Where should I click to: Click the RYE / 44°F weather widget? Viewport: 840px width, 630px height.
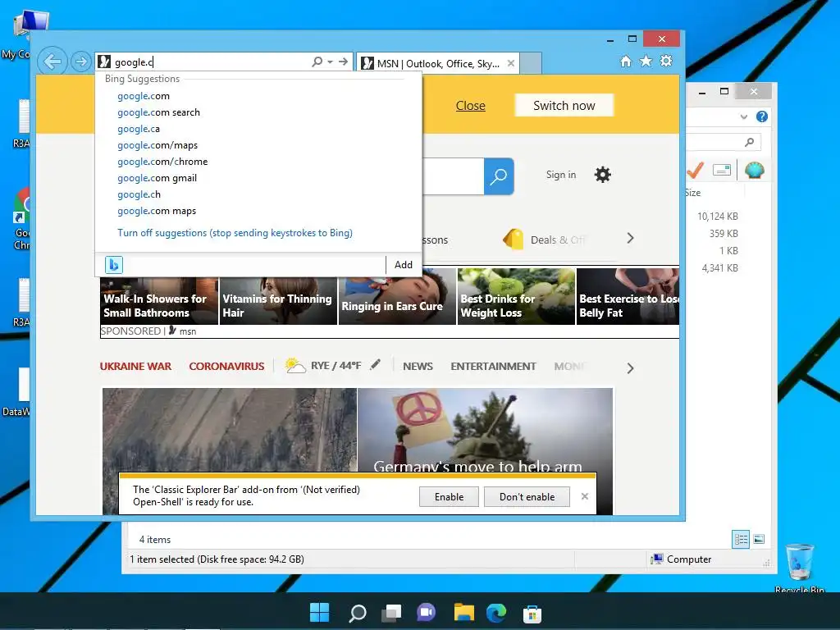pos(323,366)
